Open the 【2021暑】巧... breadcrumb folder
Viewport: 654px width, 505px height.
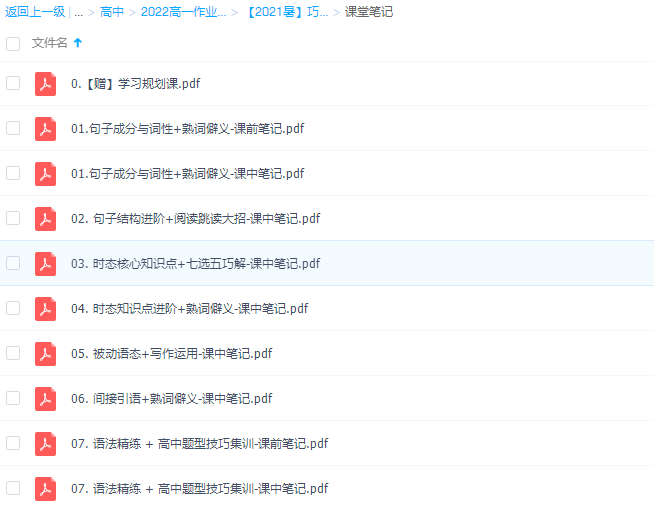click(x=287, y=13)
